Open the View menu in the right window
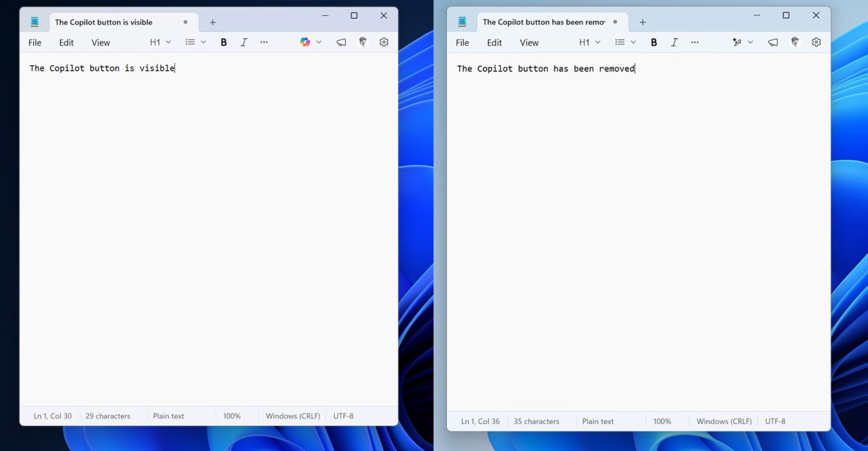 coord(529,43)
